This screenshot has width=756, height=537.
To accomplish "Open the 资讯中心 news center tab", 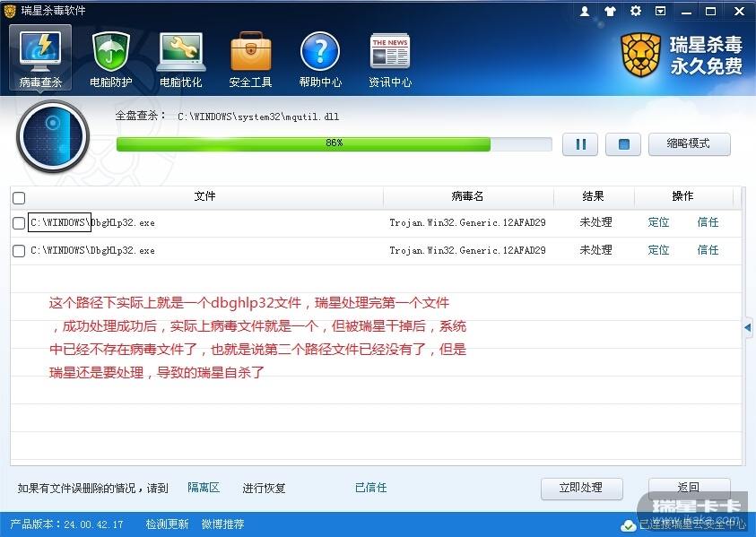I will tap(390, 59).
